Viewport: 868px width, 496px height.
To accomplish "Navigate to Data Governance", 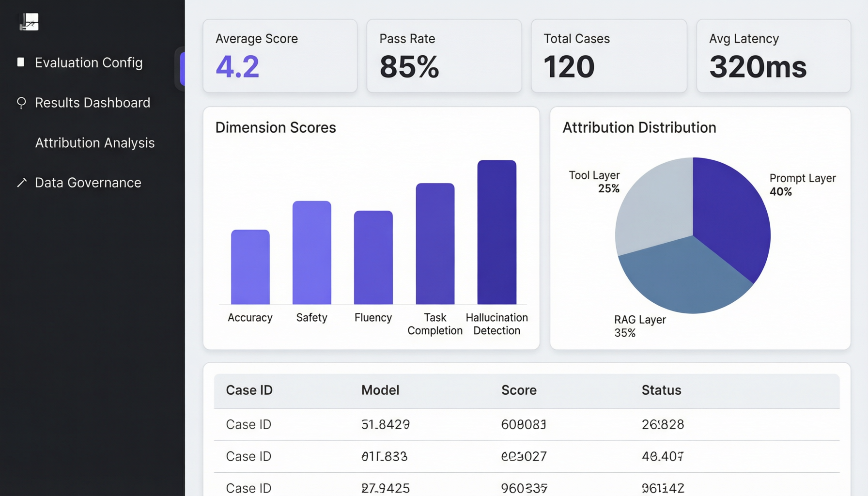I will [x=88, y=183].
